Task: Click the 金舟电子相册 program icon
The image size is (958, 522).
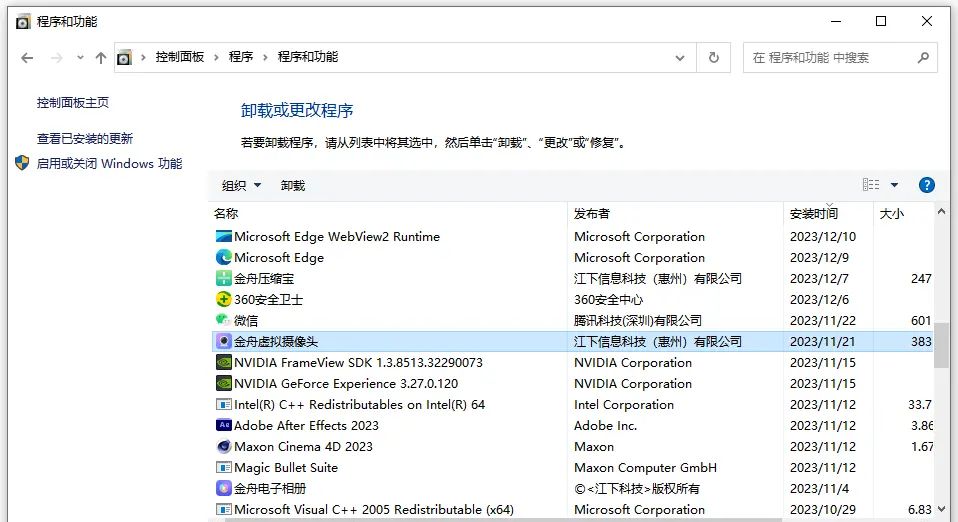Action: coord(224,488)
